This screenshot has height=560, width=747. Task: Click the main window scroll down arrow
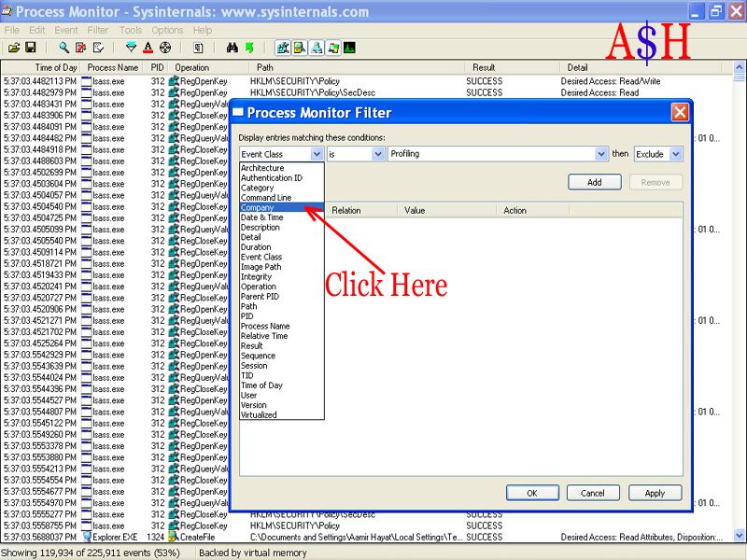click(x=739, y=535)
